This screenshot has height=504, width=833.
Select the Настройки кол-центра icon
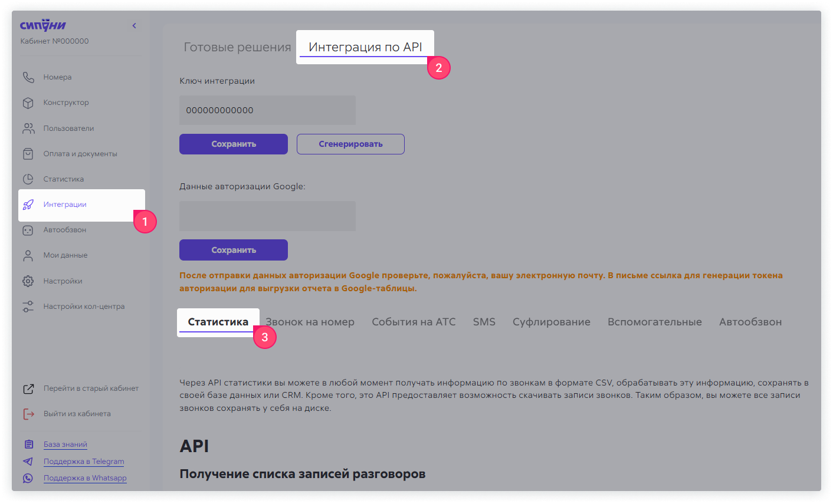[27, 306]
